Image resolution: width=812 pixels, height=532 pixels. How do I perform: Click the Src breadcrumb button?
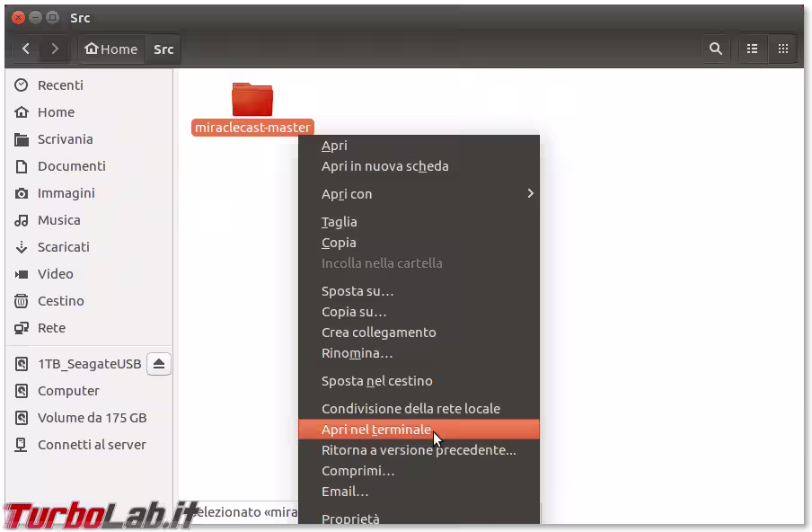coord(163,49)
